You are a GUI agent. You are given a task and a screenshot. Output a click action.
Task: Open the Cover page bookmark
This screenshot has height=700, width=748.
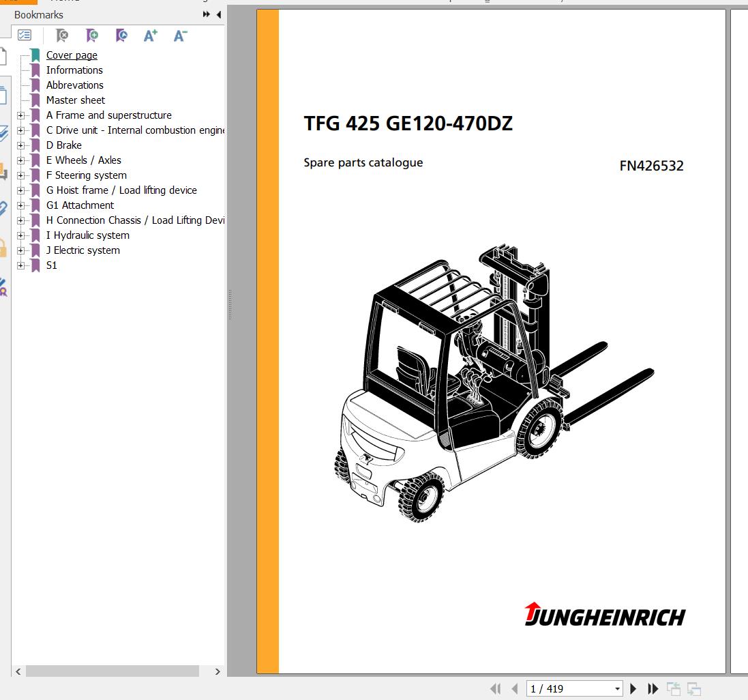[72, 55]
